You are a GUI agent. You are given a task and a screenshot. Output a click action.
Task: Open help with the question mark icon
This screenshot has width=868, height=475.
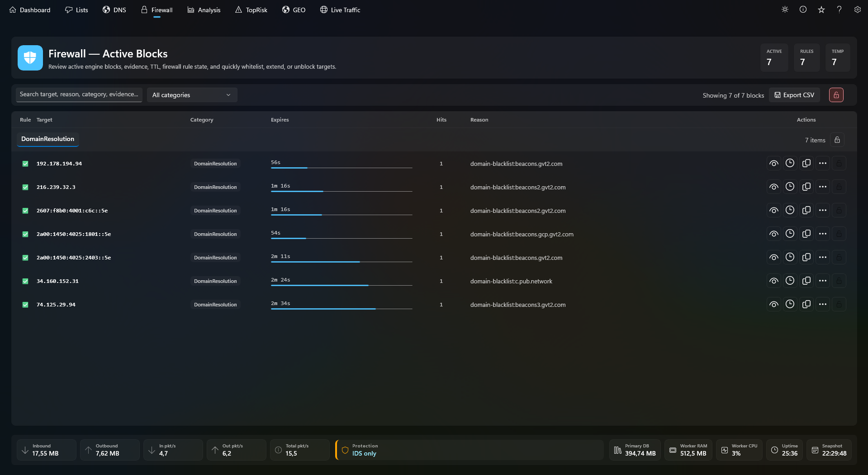tap(839, 9)
